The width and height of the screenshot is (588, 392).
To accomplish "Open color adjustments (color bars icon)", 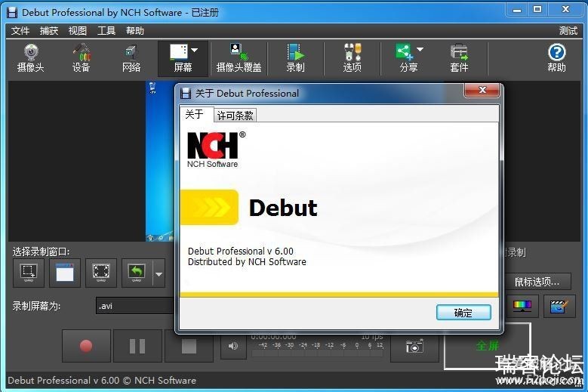I will click(522, 306).
